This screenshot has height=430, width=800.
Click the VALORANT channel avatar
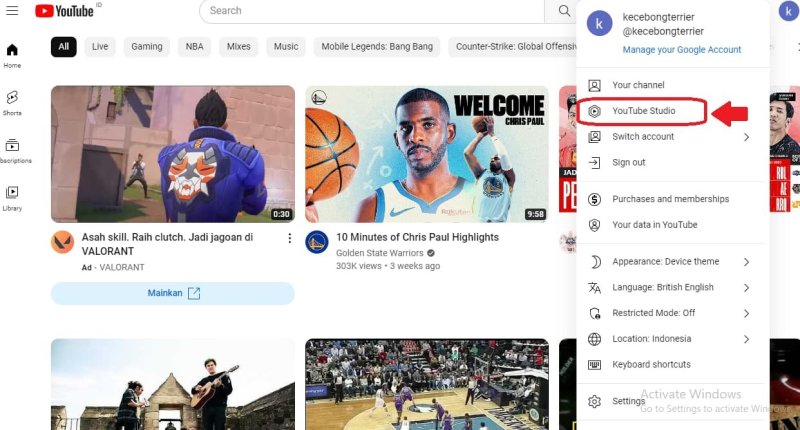63,242
